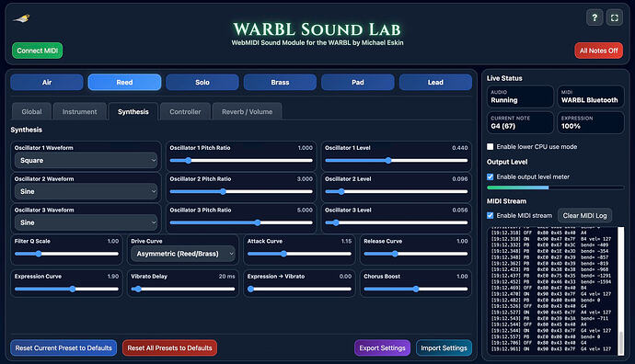Image resolution: width=635 pixels, height=364 pixels.
Task: Set the Oscillator 3 Level slider
Action: [397, 222]
